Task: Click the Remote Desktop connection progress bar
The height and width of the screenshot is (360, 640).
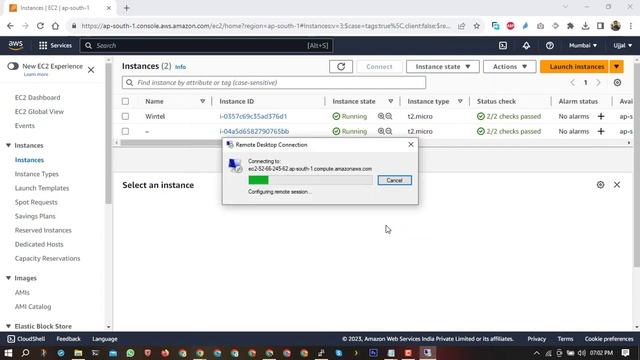Action: pyautogui.click(x=310, y=180)
